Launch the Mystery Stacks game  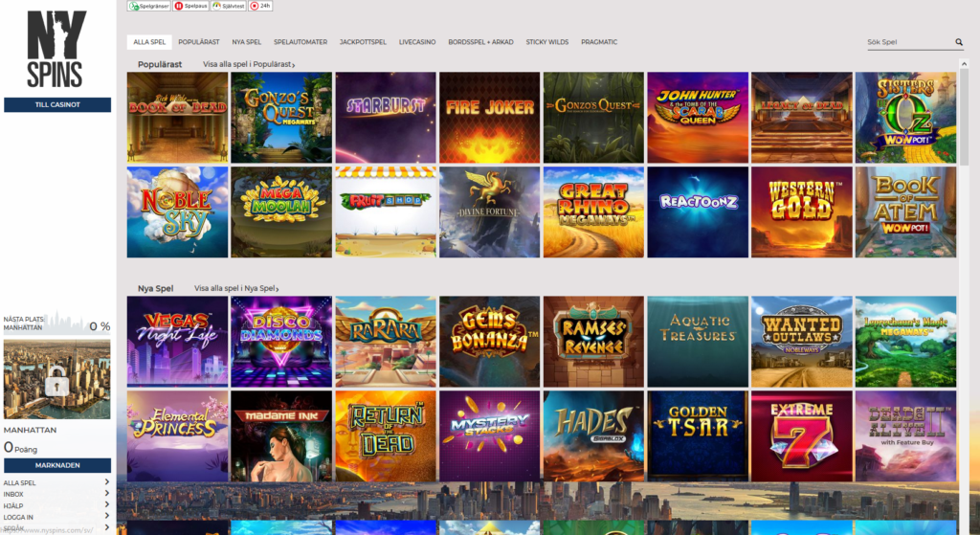[489, 436]
